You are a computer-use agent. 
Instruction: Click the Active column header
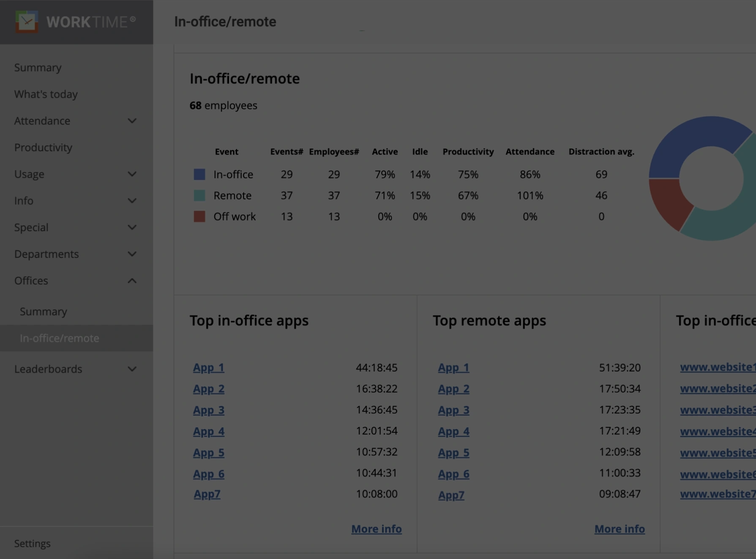pos(385,152)
